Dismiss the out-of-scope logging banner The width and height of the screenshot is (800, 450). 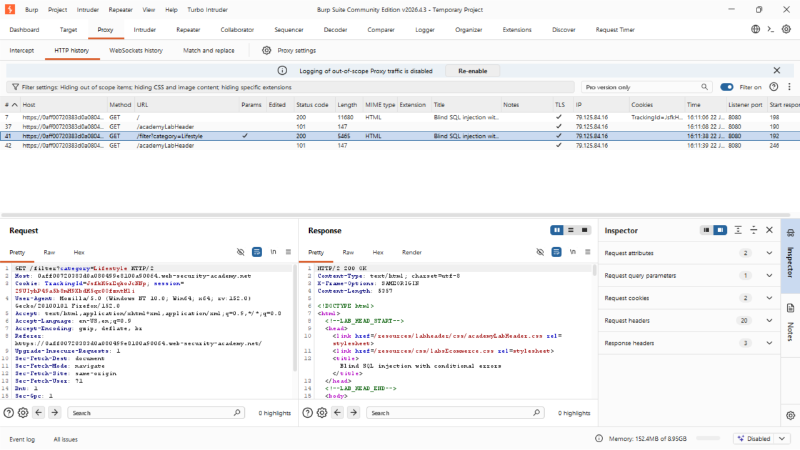tap(777, 70)
